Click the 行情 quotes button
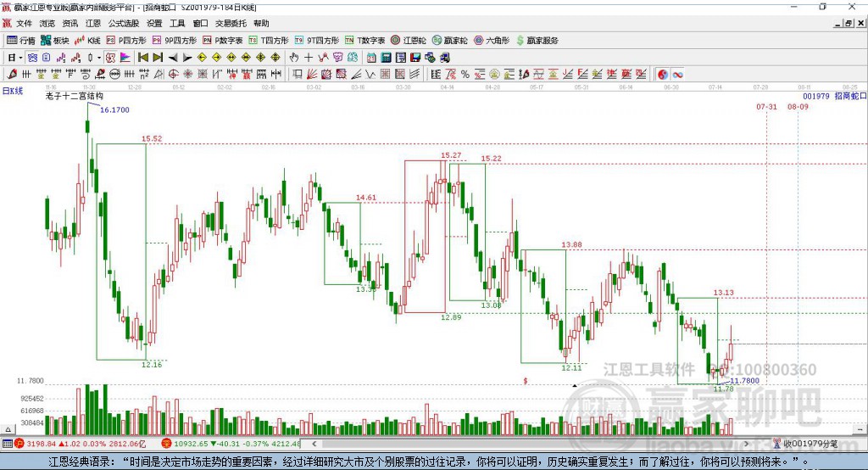868x470 pixels. [x=21, y=41]
